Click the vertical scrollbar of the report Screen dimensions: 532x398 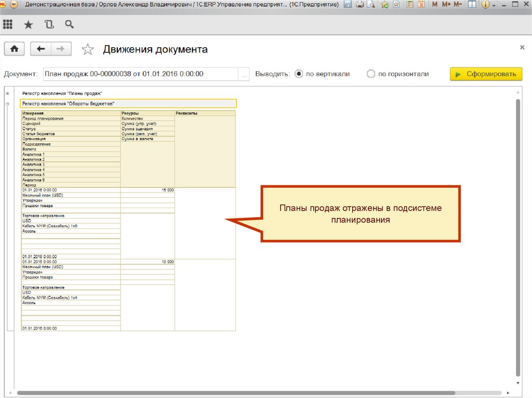(518, 237)
